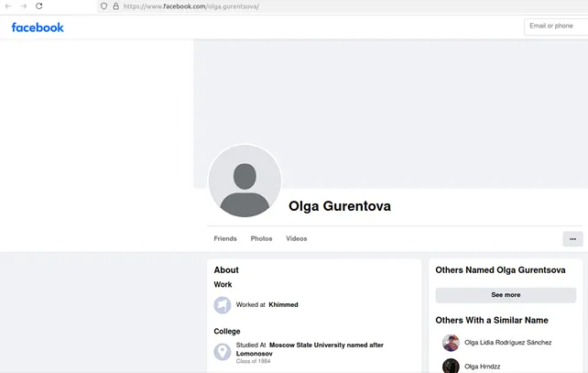The image size is (588, 373).
Task: Click the browser back arrow
Action: pos(8,5)
